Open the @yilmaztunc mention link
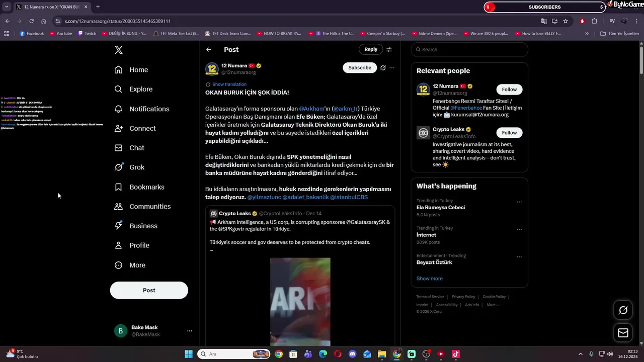 tap(264, 197)
